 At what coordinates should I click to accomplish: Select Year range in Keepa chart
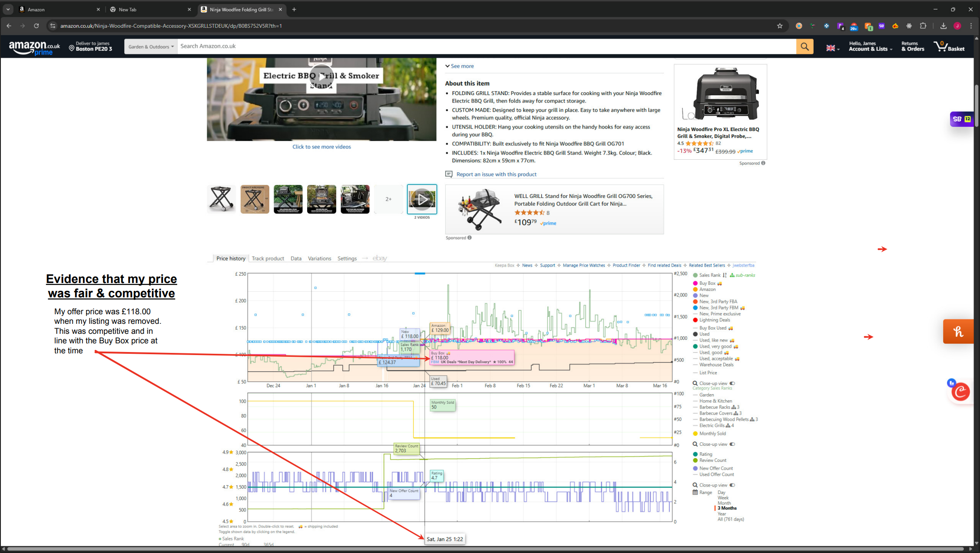722,514
